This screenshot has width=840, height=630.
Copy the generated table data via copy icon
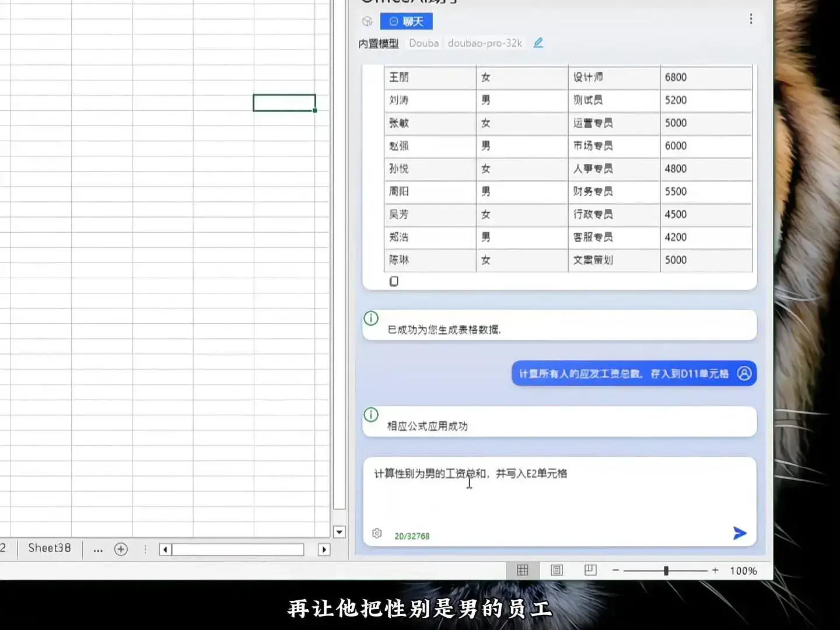(x=394, y=281)
